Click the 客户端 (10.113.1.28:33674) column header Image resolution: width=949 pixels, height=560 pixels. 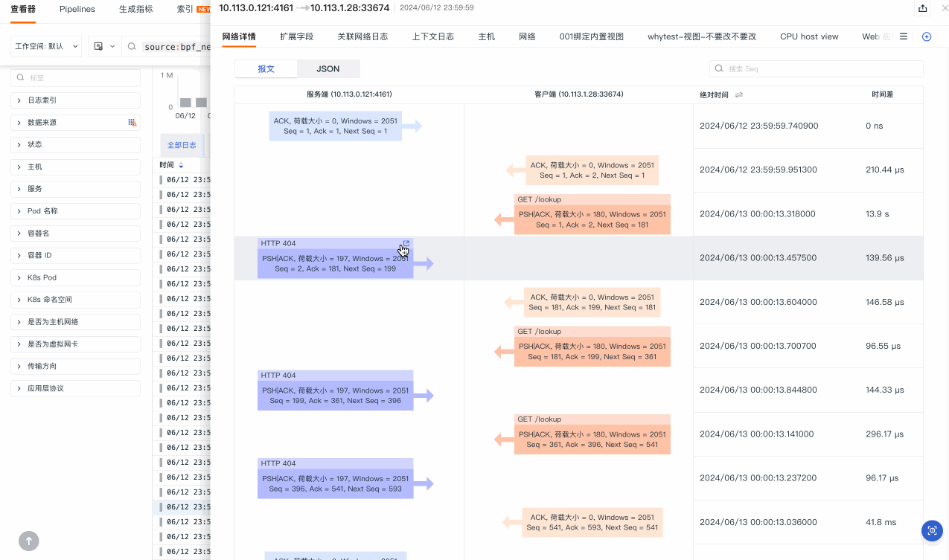(578, 94)
